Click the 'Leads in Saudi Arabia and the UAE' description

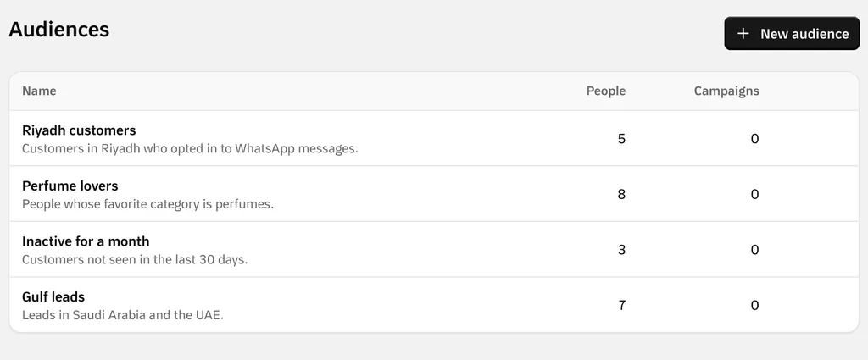coord(123,316)
